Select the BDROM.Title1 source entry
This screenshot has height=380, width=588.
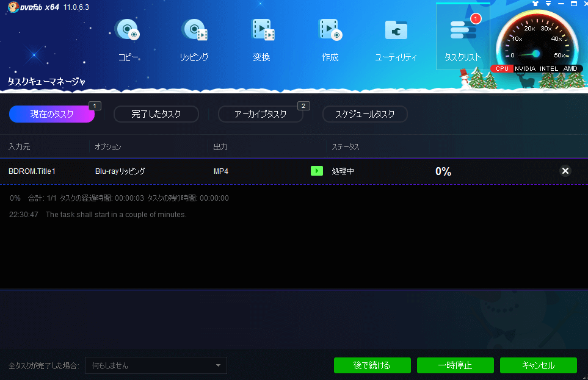click(x=32, y=171)
